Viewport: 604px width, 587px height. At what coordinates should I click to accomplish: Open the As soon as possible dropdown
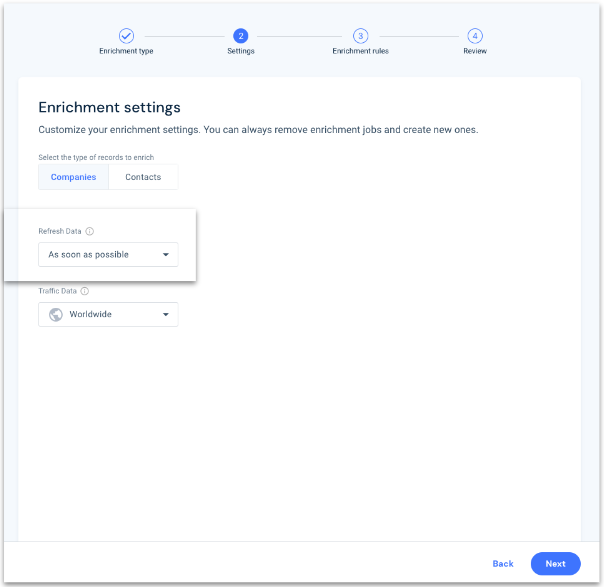click(108, 254)
